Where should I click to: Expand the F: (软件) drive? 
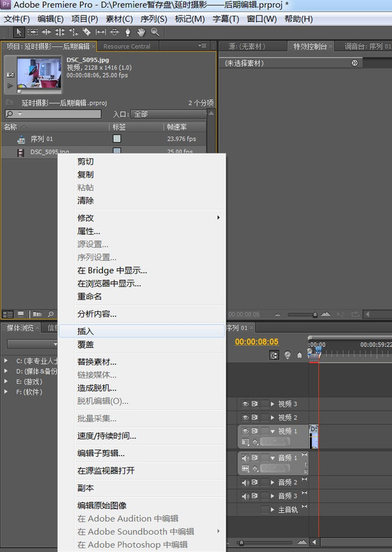click(5, 391)
